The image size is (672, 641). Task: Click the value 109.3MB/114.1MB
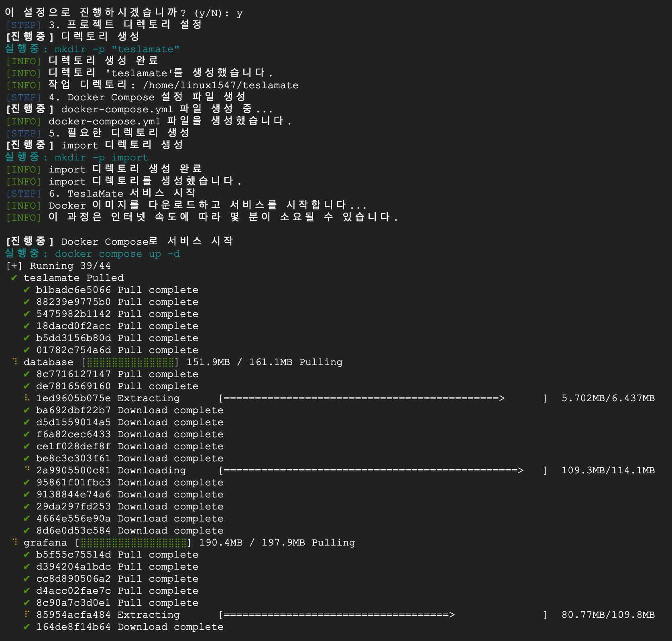(x=608, y=471)
